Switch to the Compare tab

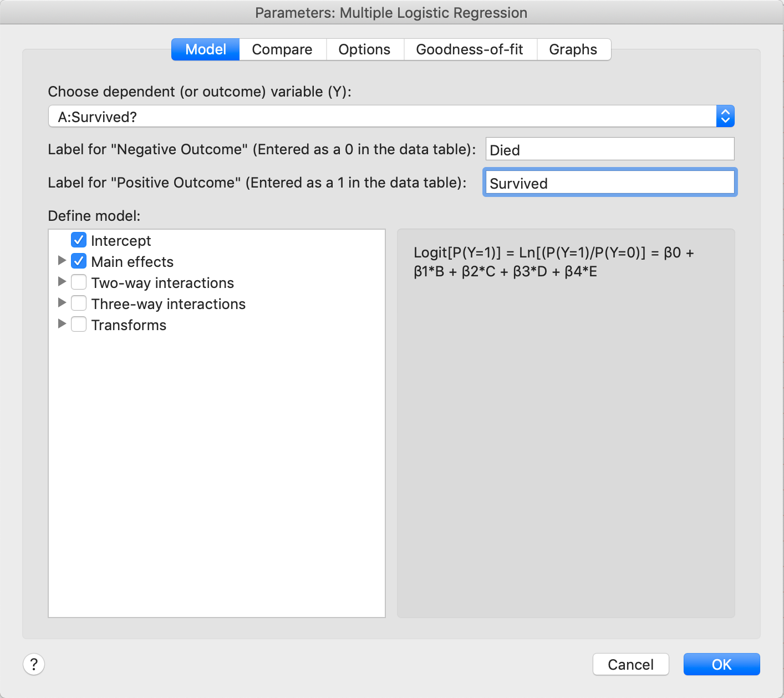(282, 49)
